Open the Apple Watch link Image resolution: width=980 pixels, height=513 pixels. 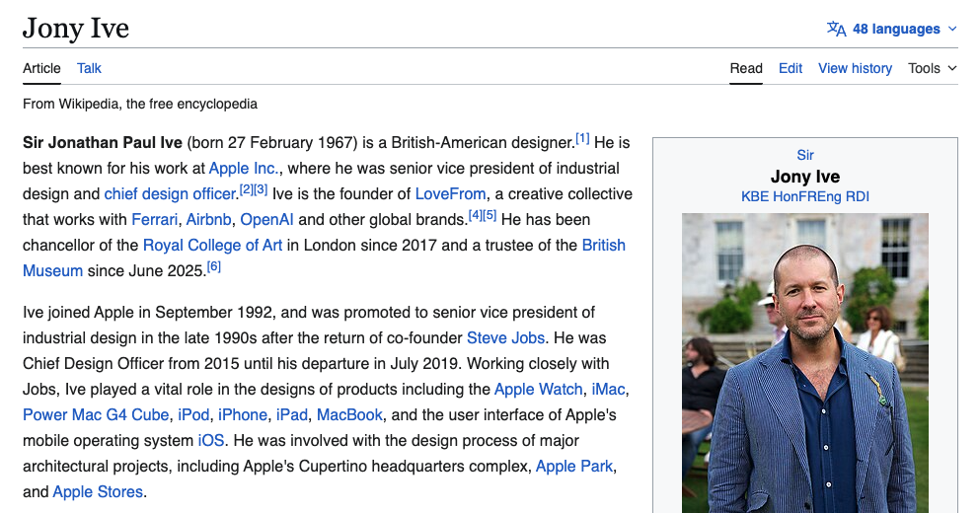[x=538, y=389]
